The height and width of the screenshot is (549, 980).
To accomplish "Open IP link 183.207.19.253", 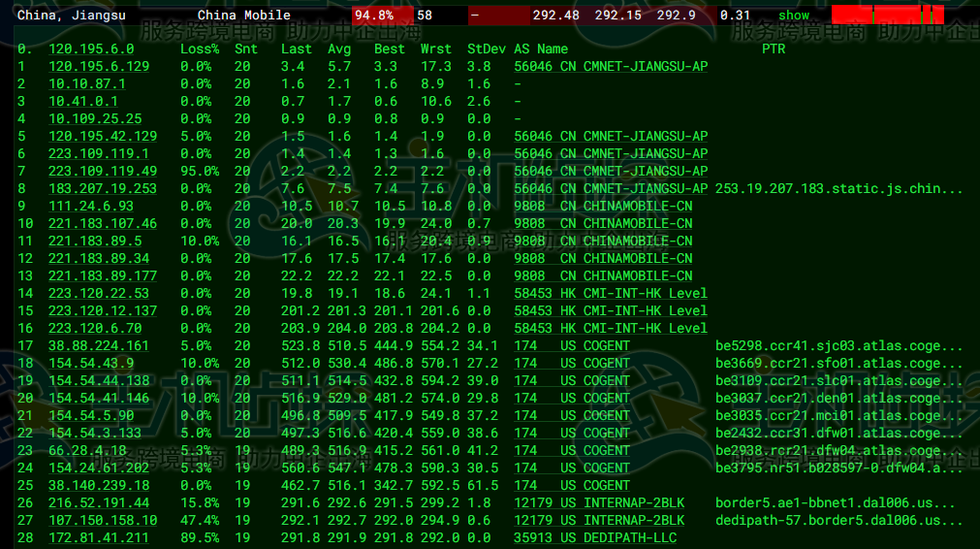I will pos(103,189).
